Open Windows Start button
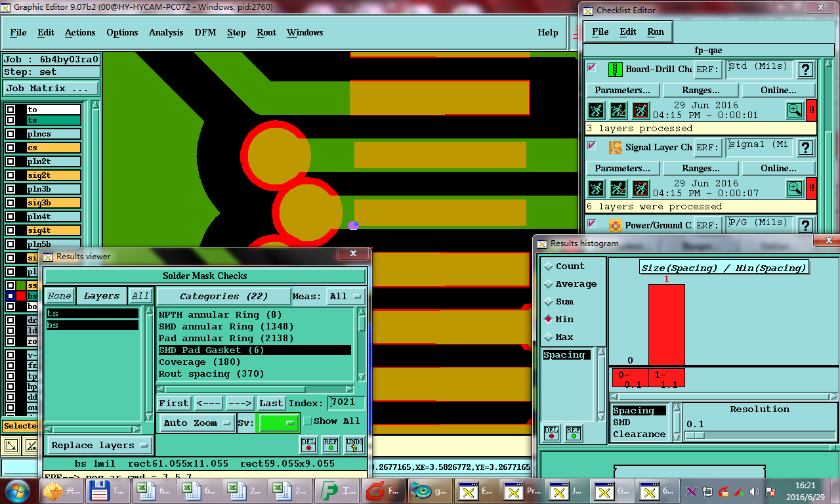 coord(18,490)
